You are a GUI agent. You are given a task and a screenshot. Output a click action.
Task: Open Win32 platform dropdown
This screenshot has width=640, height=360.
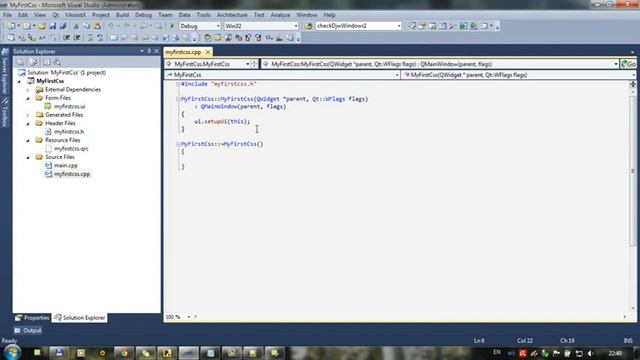pos(296,26)
